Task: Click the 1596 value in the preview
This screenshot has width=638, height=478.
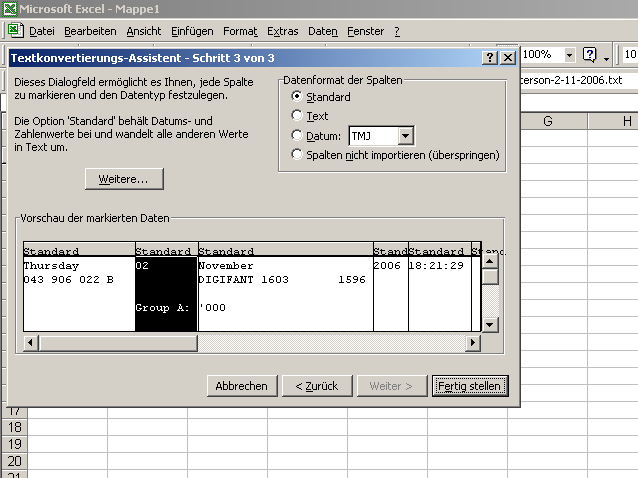Action: [352, 279]
